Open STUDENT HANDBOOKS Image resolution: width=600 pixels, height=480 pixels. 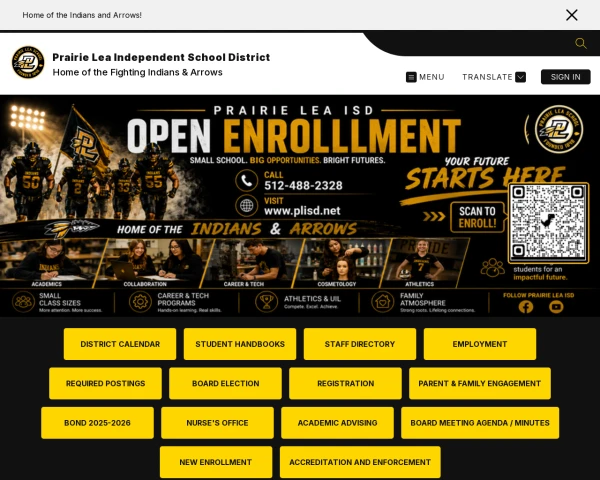coord(240,344)
